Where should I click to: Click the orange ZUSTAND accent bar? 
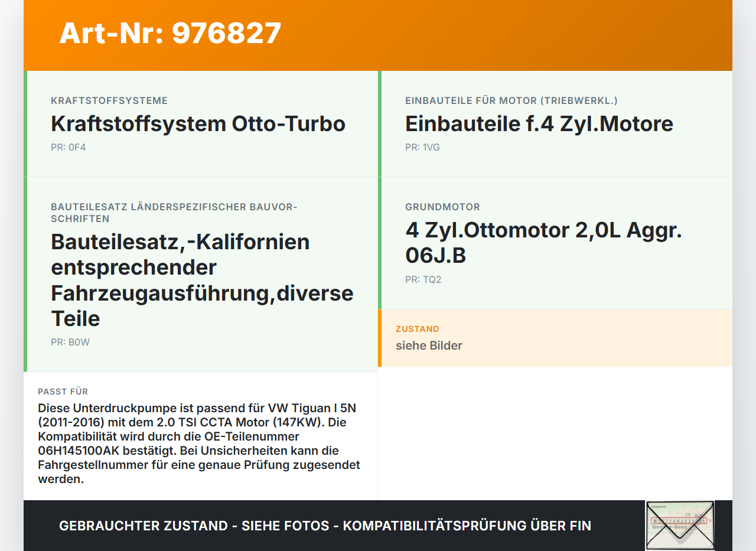pos(380,338)
